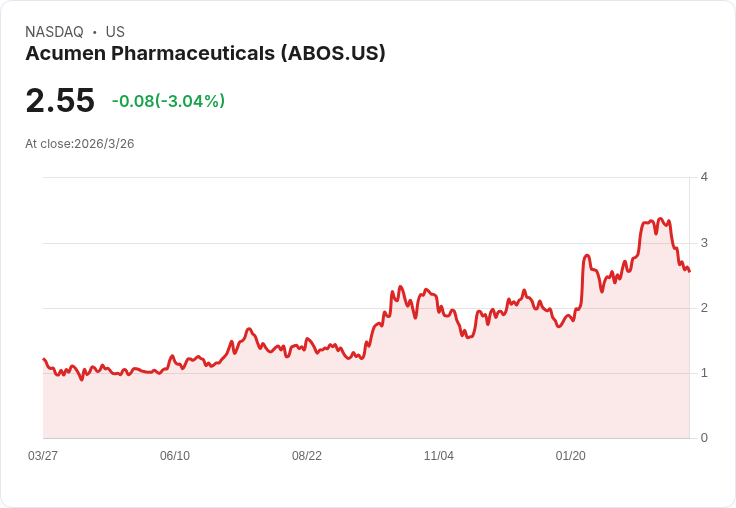Click the US market label
Screen dimensions: 736x508
coord(115,32)
